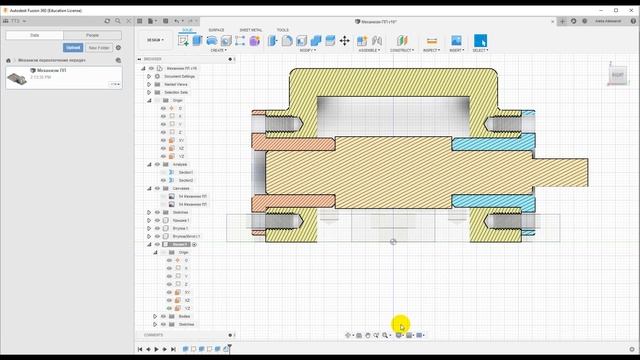The image size is (640, 360).
Task: Collapse the Canvases folder
Action: pos(149,189)
